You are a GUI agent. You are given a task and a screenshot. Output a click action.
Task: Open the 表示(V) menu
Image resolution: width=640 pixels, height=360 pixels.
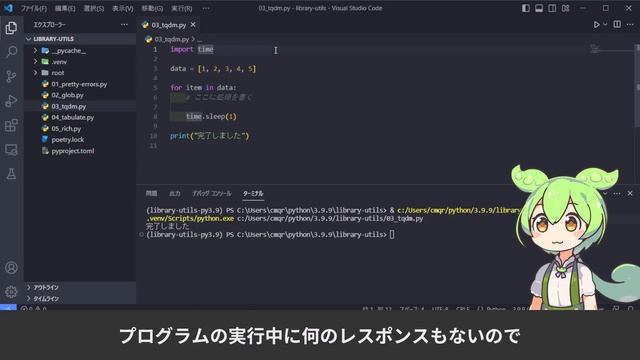(123, 8)
